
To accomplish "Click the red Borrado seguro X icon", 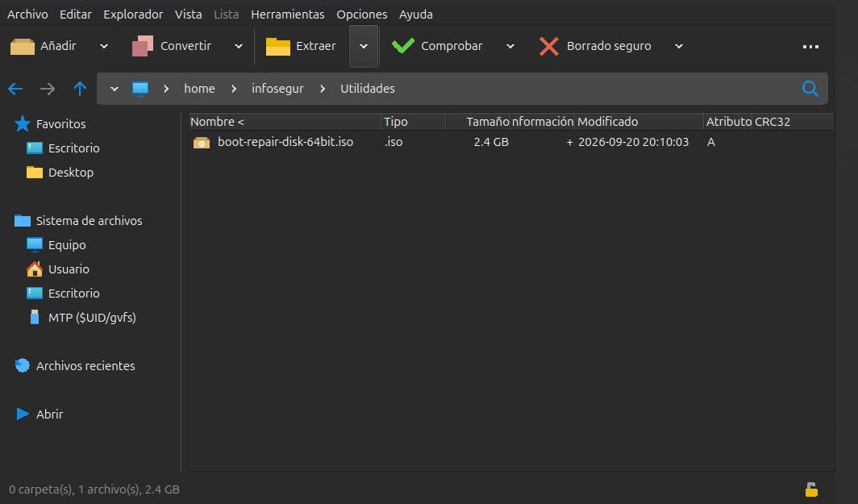I will coord(549,47).
